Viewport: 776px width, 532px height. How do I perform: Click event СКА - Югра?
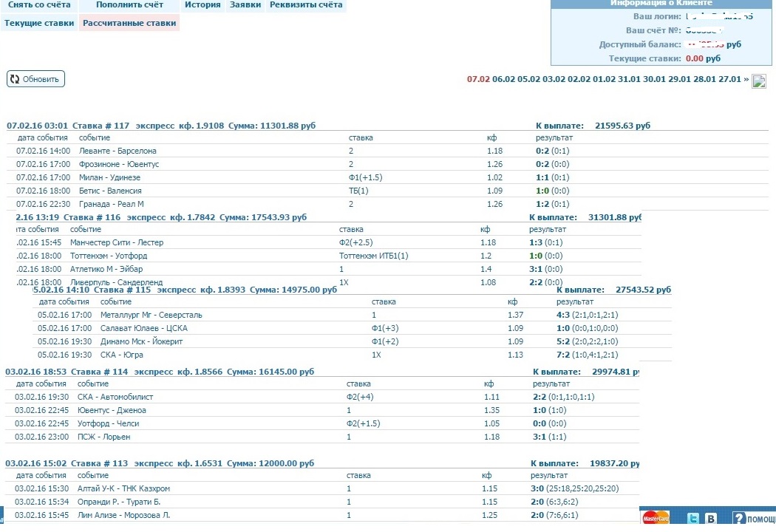(121, 355)
